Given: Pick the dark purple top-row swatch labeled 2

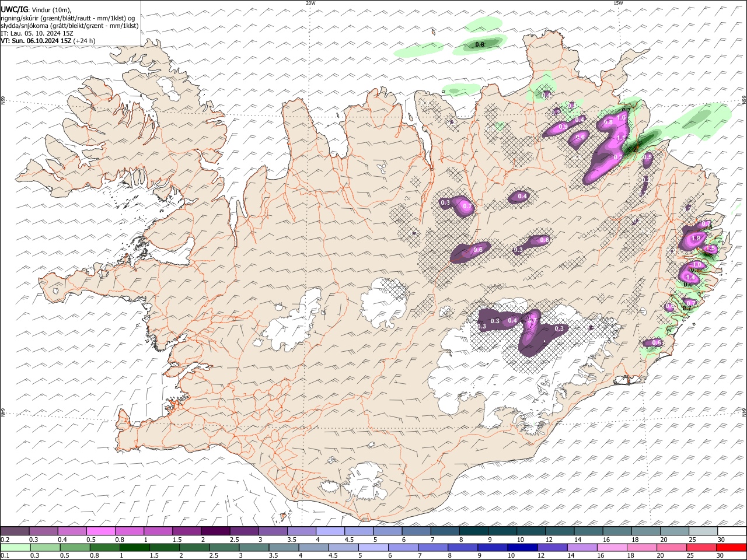Looking at the screenshot, I should tap(215, 531).
